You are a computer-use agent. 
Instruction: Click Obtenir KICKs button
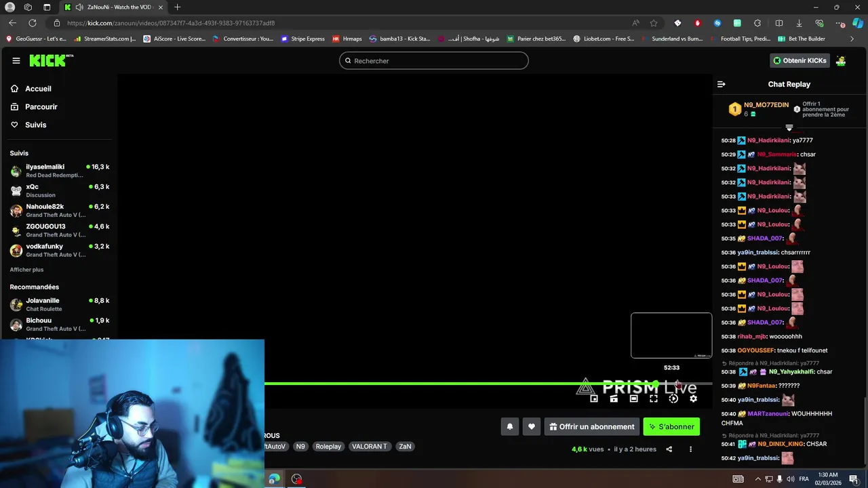pyautogui.click(x=800, y=60)
